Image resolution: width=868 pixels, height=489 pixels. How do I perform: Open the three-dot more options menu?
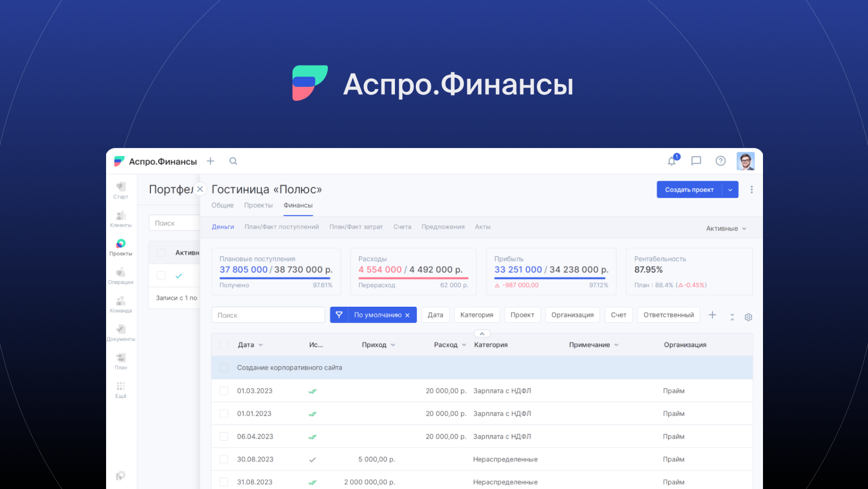tap(752, 189)
